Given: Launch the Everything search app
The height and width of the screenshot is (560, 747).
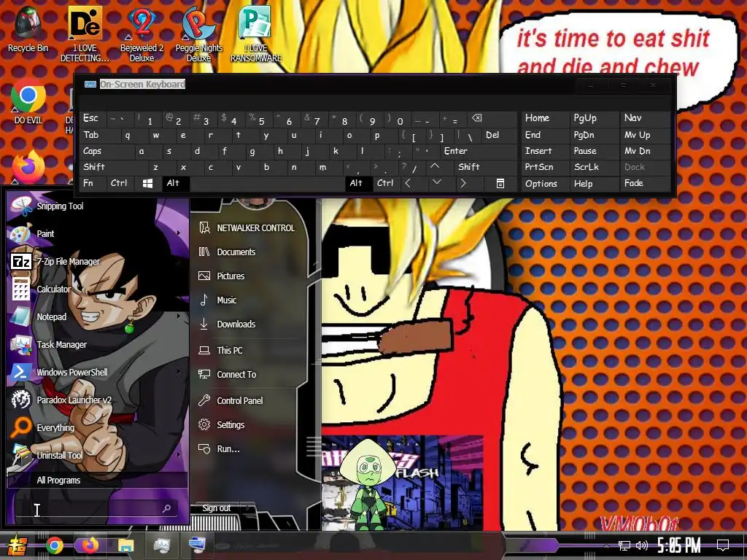Looking at the screenshot, I should tap(55, 427).
